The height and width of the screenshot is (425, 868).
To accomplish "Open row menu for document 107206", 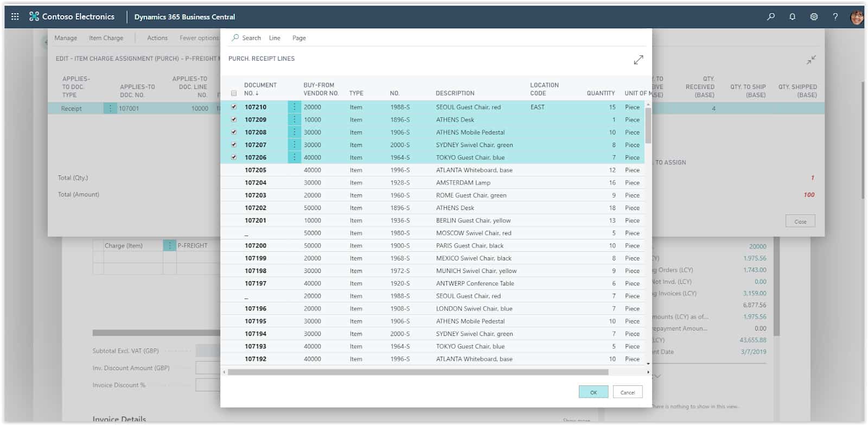I will 294,157.
